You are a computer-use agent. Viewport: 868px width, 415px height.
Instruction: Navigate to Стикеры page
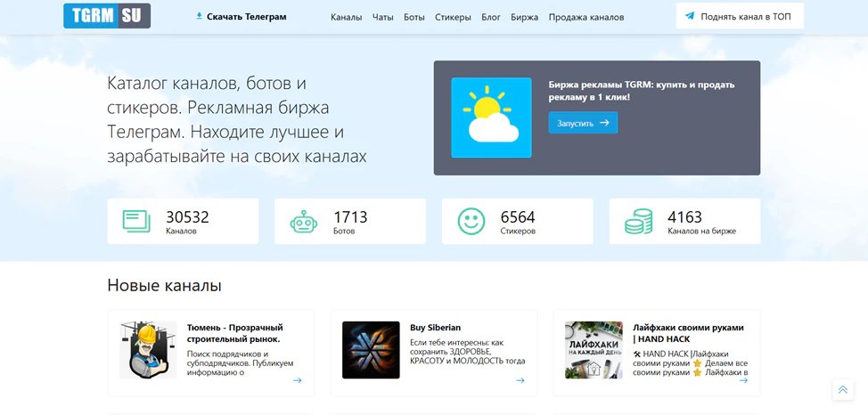[453, 17]
